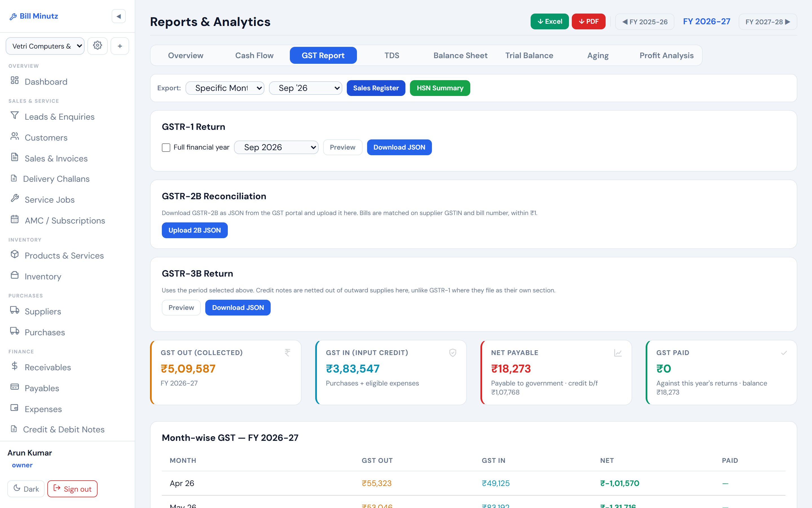Screen dimensions: 812x508
Task: Click the Payables card icon
Action: tap(14, 387)
